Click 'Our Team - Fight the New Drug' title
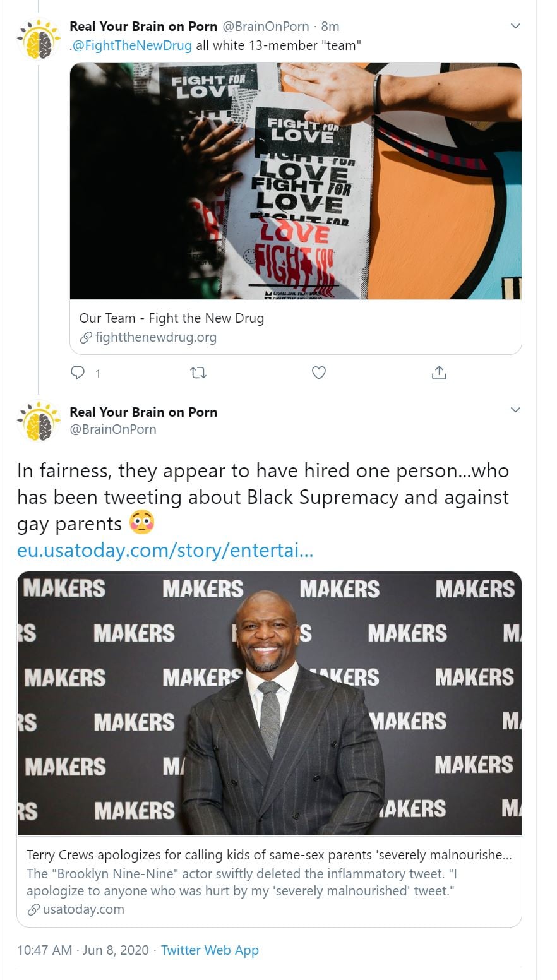The image size is (557, 980). pyautogui.click(x=171, y=318)
